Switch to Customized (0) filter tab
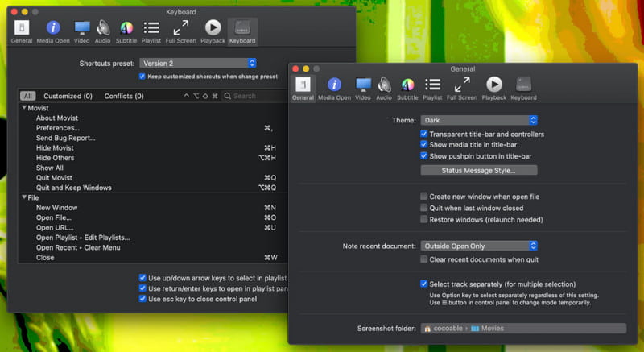 (68, 96)
